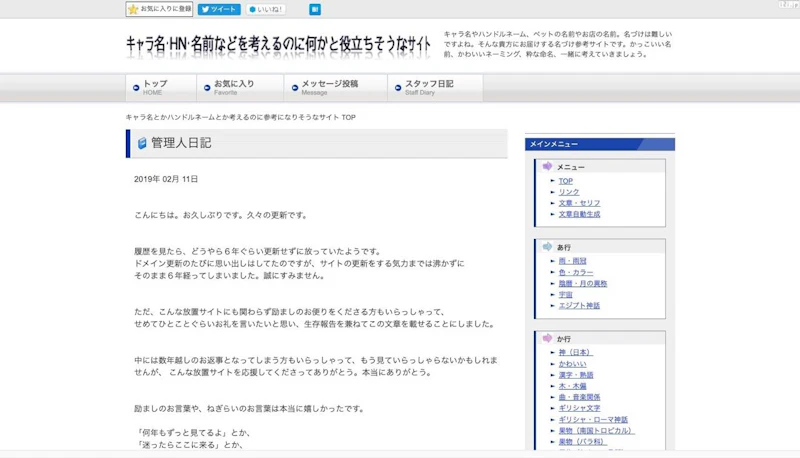Click the blue bullet icon before スタッフ日記

coord(398,88)
